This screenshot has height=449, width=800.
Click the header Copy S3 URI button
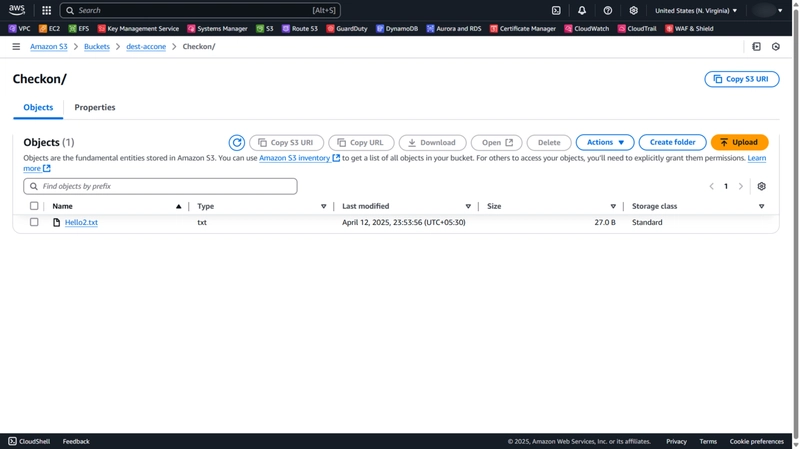742,79
